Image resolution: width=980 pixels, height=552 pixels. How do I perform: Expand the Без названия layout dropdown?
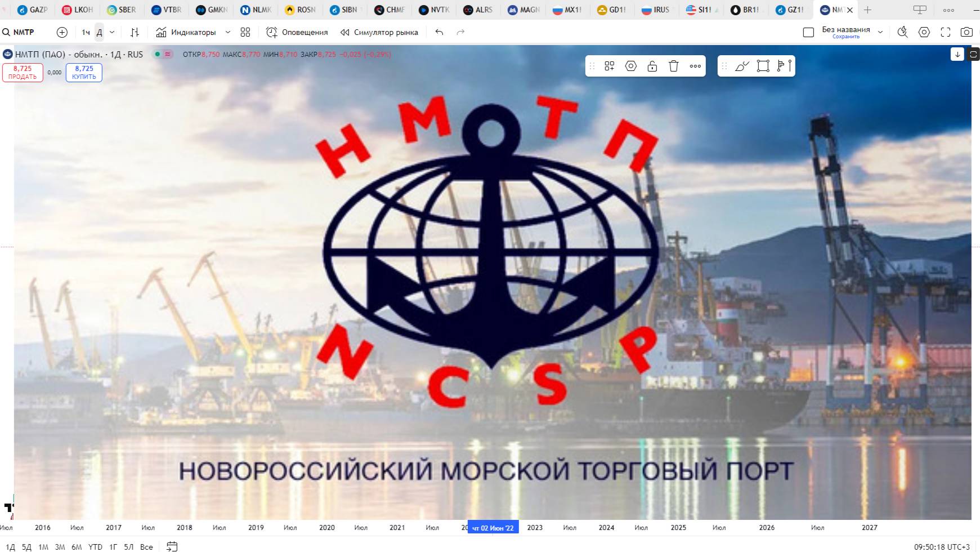[x=880, y=32]
